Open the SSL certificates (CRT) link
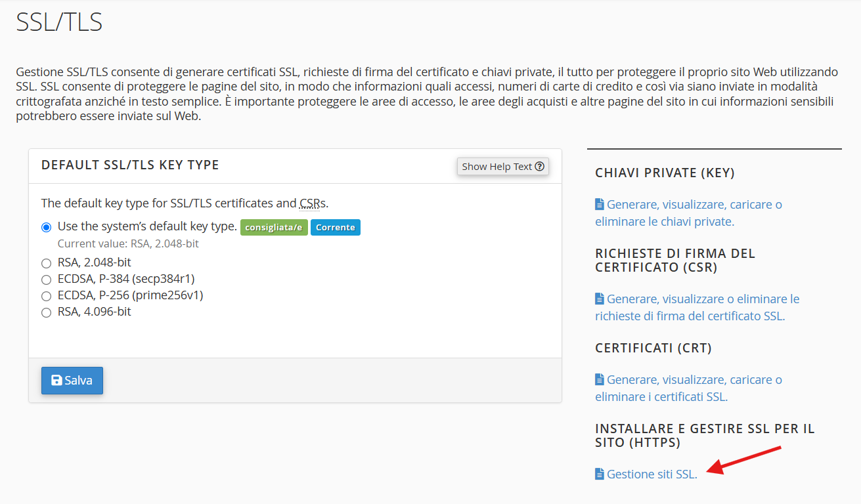 tap(688, 388)
